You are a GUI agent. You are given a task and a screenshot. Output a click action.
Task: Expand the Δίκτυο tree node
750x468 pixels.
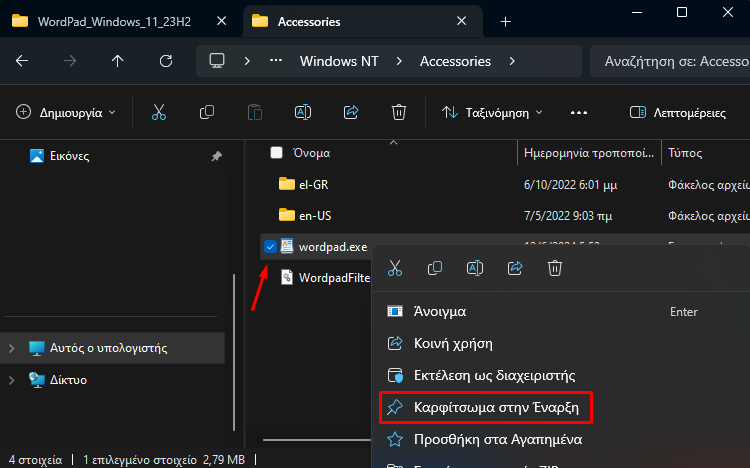click(x=11, y=380)
